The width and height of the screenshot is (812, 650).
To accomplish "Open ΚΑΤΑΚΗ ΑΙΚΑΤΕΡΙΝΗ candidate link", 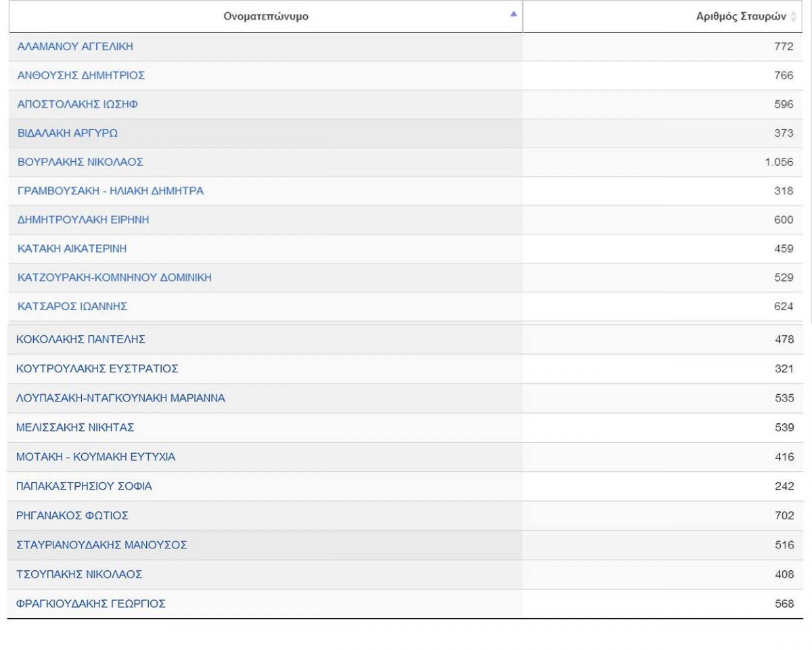I will click(72, 248).
